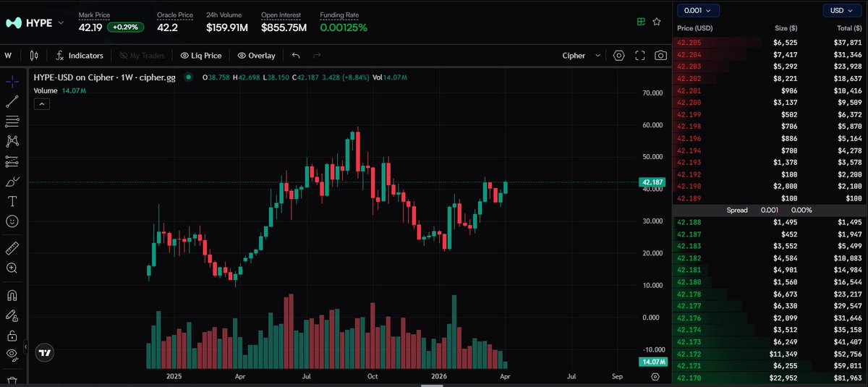This screenshot has height=387, width=868.
Task: Toggle stay in drawing mode pencil-lock
Action: 12,315
